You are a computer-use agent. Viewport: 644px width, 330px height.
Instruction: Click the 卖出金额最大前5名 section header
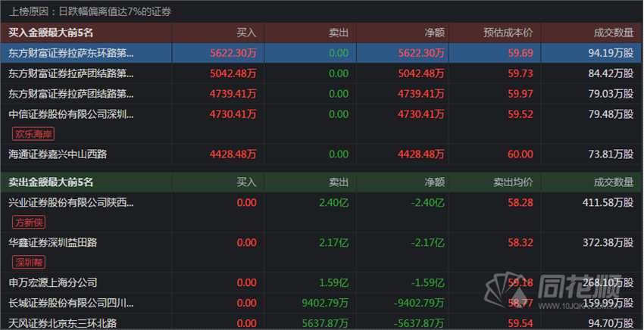(51, 182)
